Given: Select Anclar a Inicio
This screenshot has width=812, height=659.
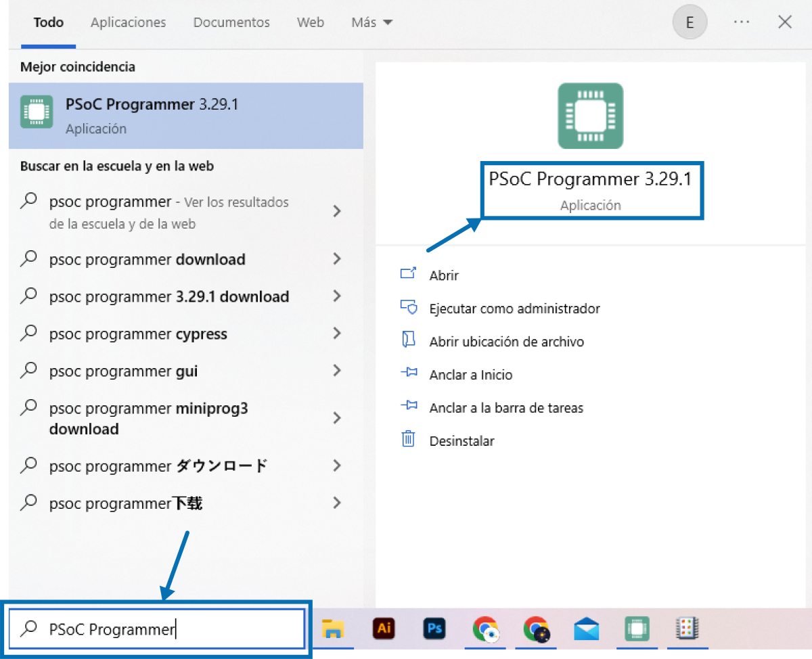Looking at the screenshot, I should tap(471, 374).
